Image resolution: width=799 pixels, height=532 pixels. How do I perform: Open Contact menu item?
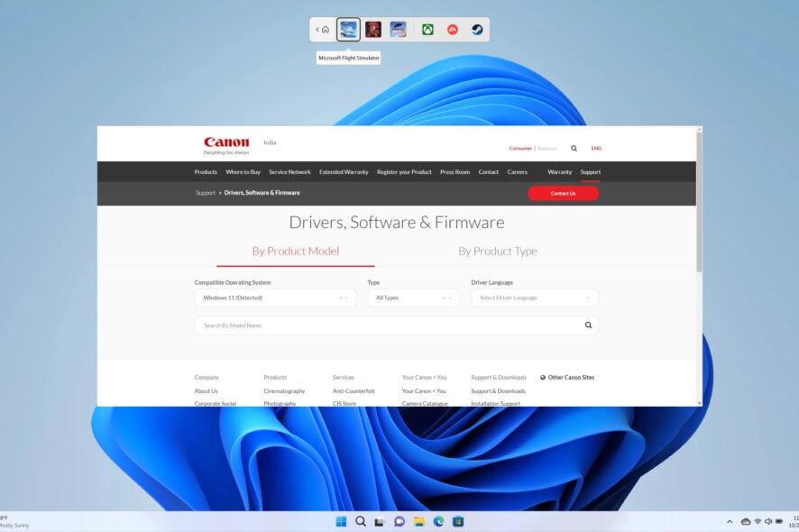(x=488, y=172)
